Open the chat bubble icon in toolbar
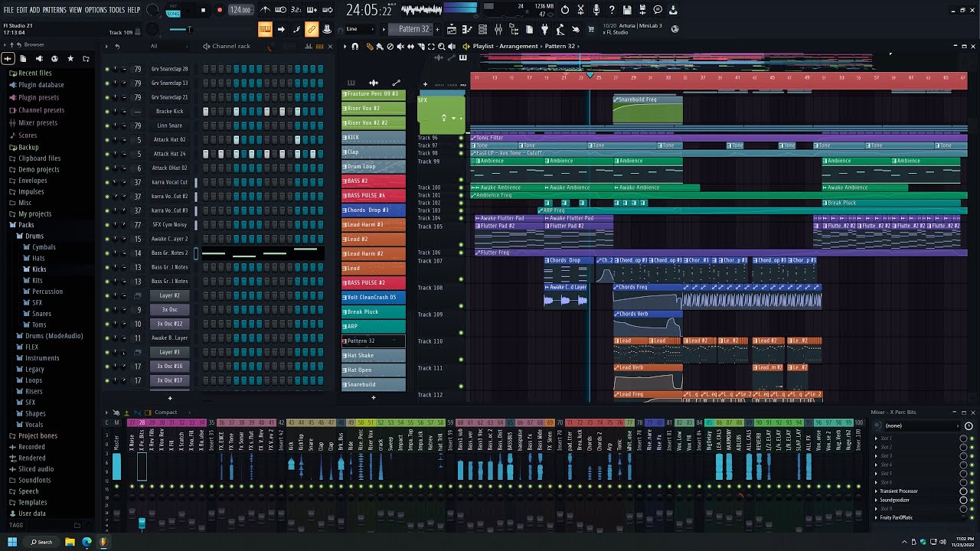The height and width of the screenshot is (551, 980). 658,10
